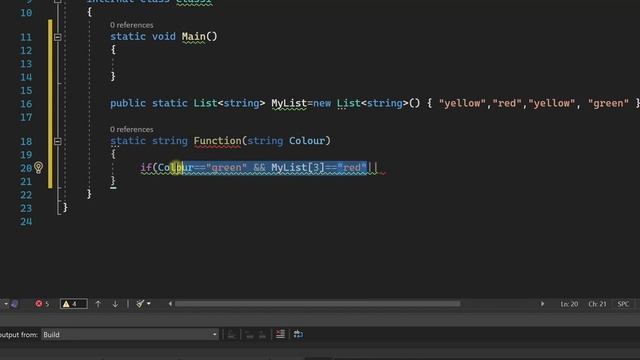The image size is (640, 360).
Task: Click '0 references' above Main()
Action: coord(131,25)
